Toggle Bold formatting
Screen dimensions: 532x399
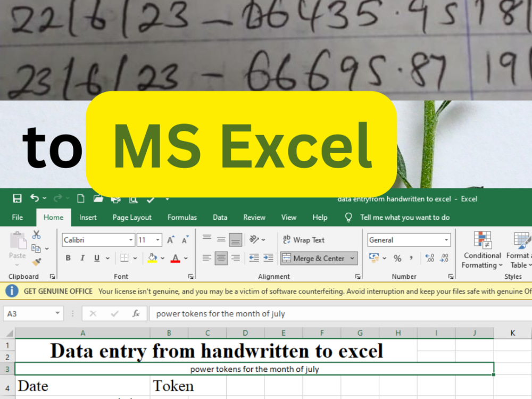click(68, 257)
